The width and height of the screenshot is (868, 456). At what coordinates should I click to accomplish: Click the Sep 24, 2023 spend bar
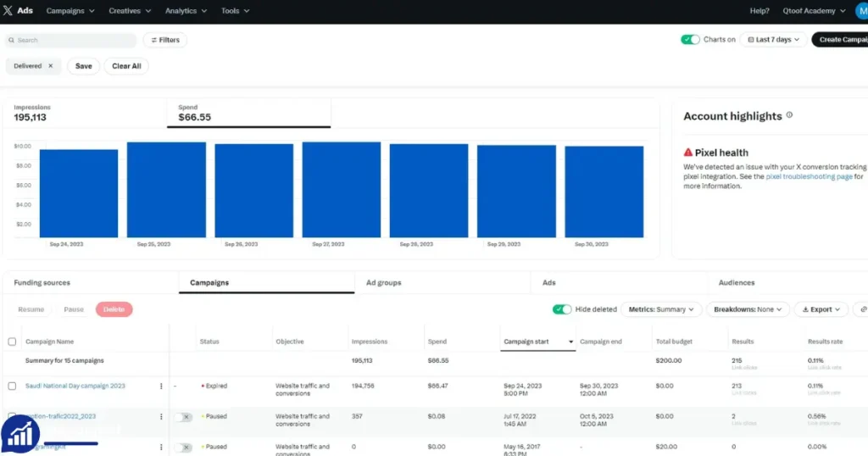79,193
